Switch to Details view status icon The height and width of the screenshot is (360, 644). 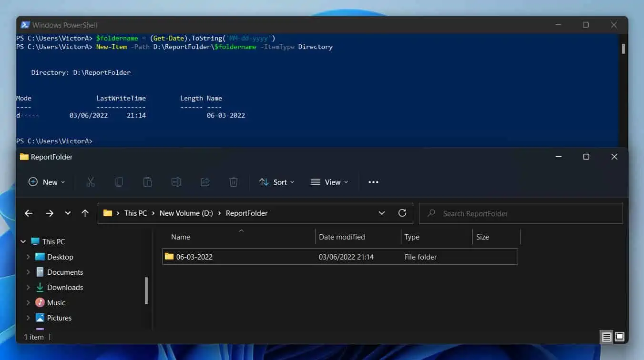coord(606,337)
